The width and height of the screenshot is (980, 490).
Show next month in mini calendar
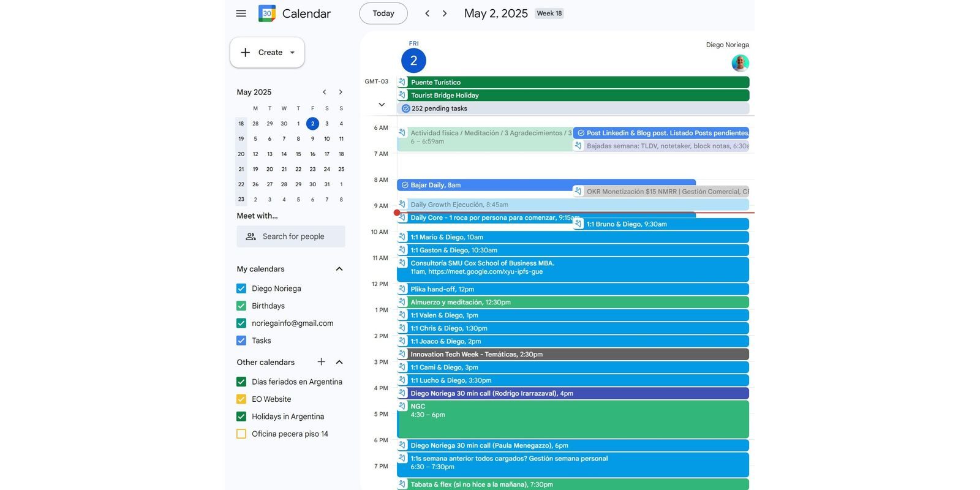coord(341,92)
